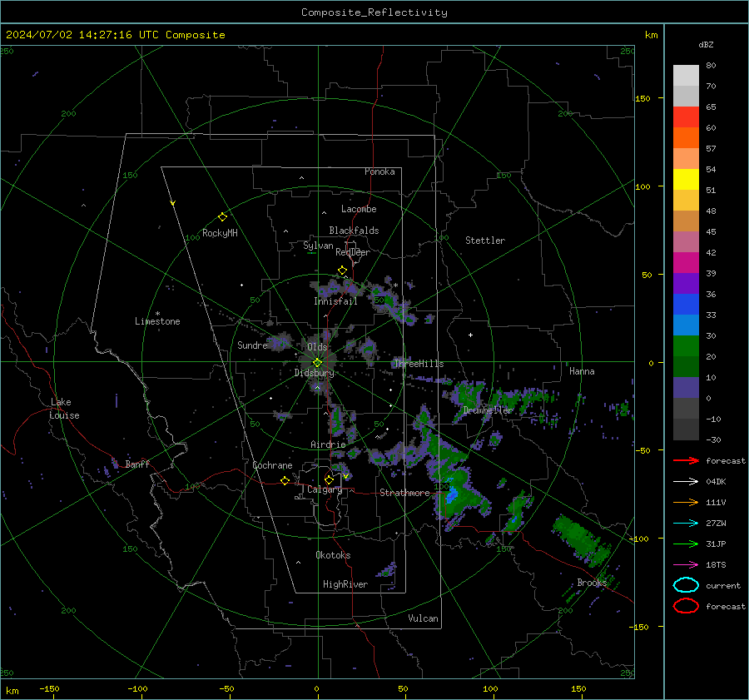Click the yellow radar-site diamond at Didsbury
749x700 pixels.
pos(317,363)
